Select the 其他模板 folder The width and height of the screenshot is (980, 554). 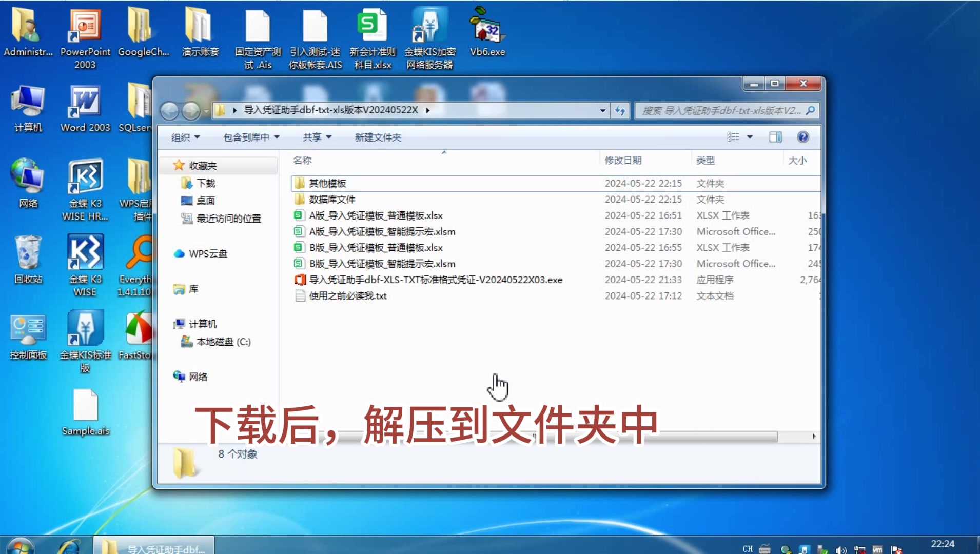tap(327, 184)
